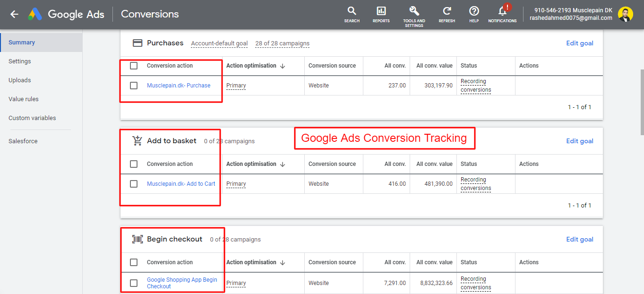Open the Musclepain.dk- Add to Cart link
Screen dimensions: 644x294
click(181, 184)
